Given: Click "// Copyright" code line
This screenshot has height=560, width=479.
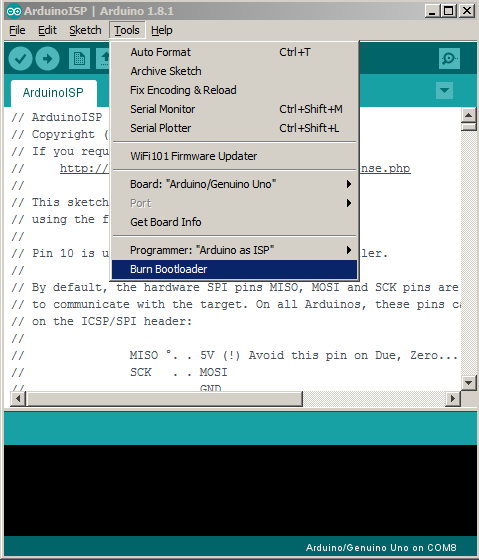Looking at the screenshot, I should pyautogui.click(x=60, y=134).
